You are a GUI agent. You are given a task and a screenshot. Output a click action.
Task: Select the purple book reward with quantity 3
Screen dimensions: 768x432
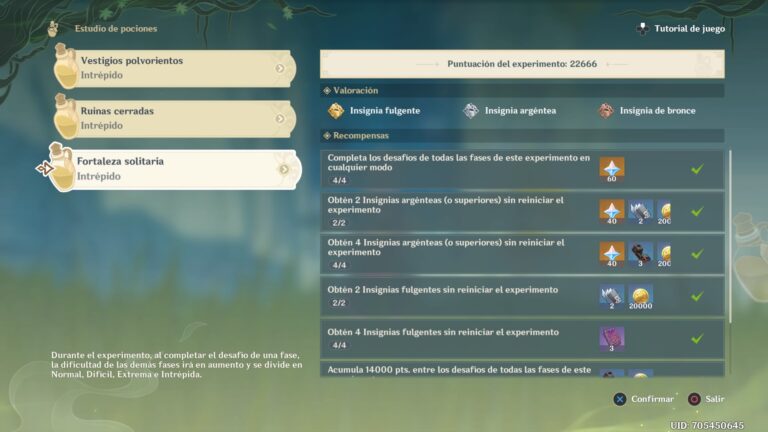612,339
